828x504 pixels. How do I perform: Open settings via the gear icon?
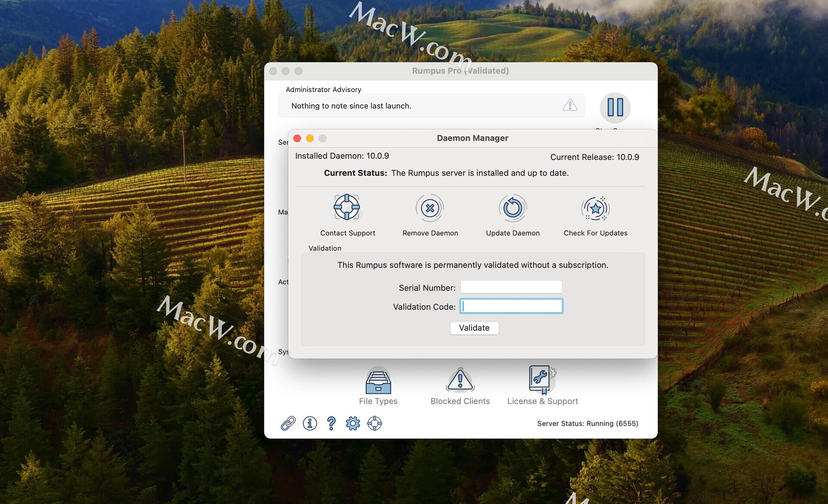click(x=353, y=423)
